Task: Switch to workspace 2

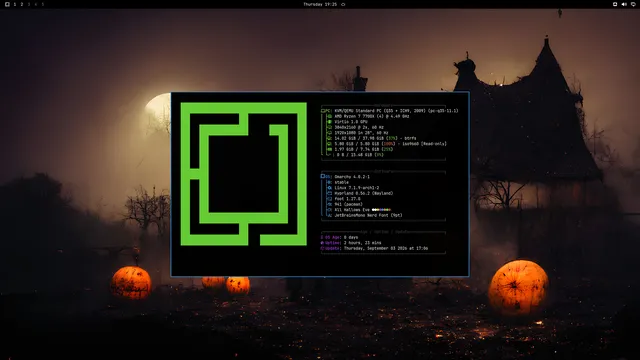Action: pos(22,4)
